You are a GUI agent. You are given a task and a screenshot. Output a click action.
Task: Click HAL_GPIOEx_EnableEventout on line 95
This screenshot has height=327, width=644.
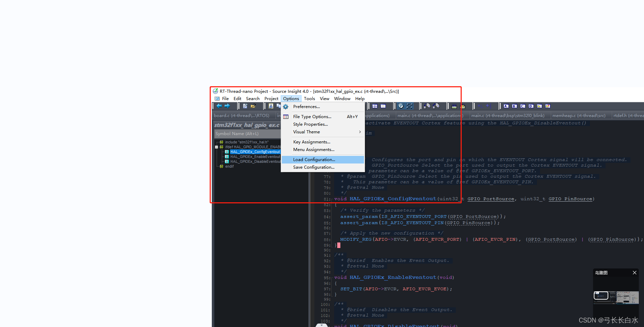(x=393, y=277)
